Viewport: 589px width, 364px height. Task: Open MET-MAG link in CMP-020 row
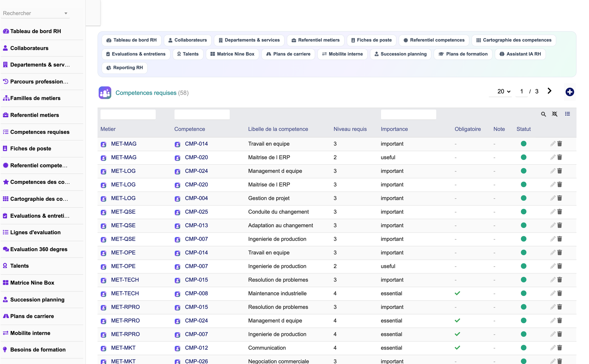point(123,157)
